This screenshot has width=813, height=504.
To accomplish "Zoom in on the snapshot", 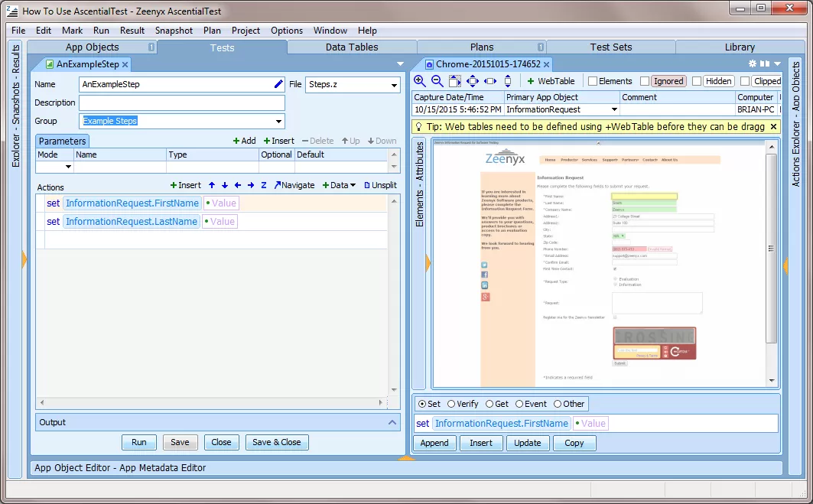I will click(x=419, y=81).
